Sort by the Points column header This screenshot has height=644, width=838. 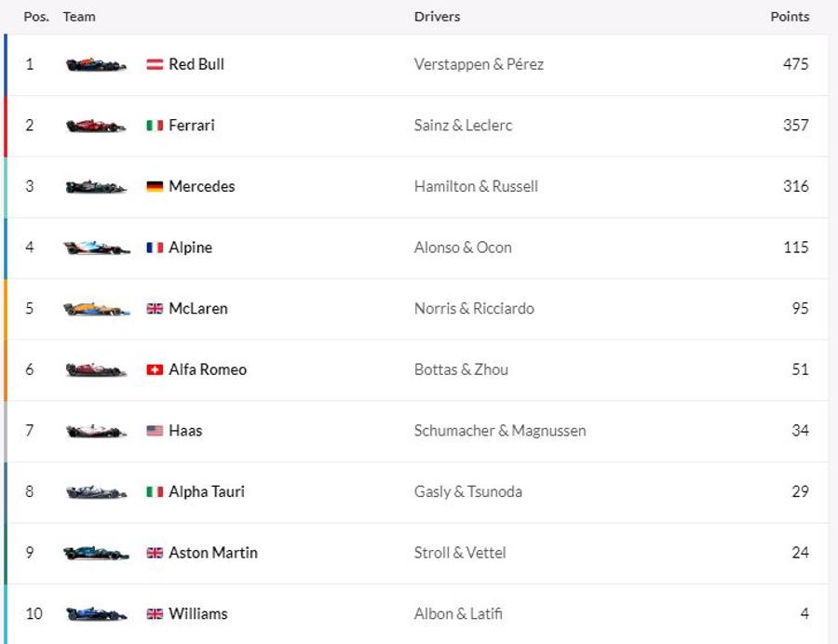click(x=790, y=17)
